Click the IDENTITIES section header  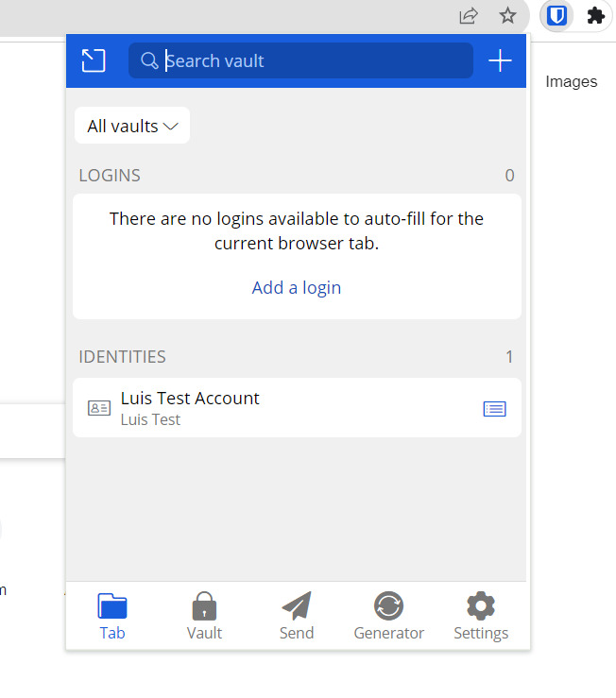click(x=123, y=357)
